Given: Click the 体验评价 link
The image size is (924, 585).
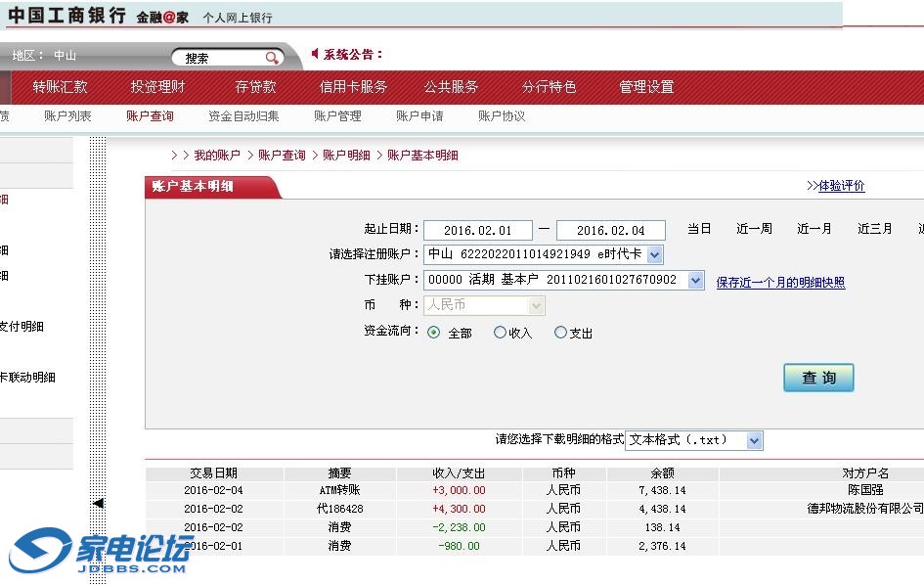Looking at the screenshot, I should pyautogui.click(x=841, y=186).
